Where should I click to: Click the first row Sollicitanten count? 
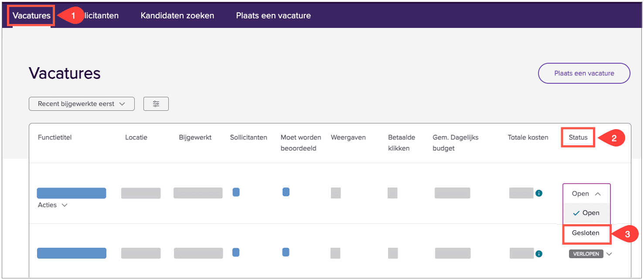click(236, 192)
